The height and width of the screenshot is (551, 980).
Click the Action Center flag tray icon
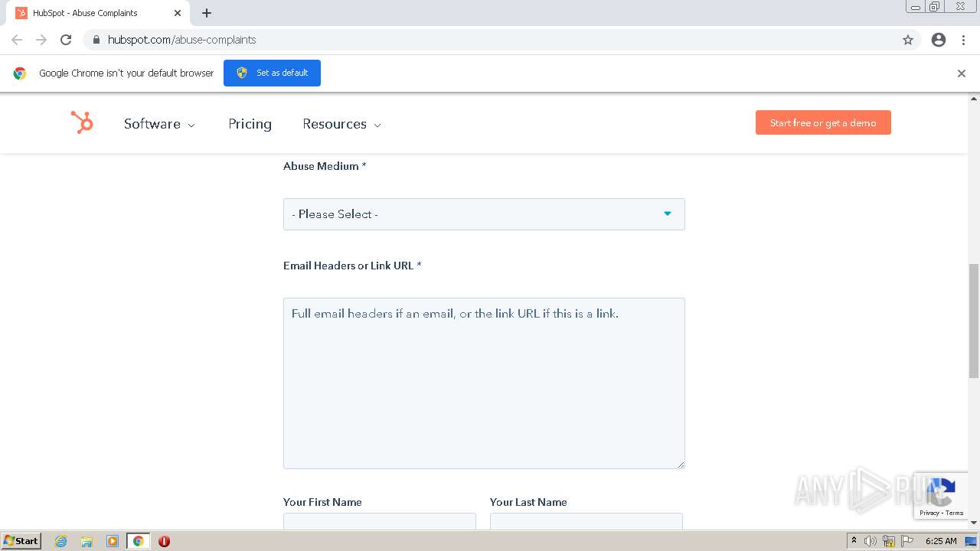click(907, 541)
